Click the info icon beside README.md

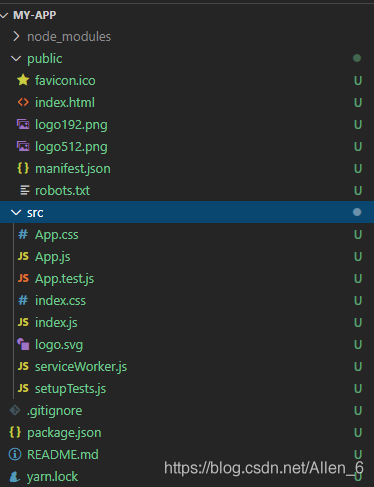point(15,454)
